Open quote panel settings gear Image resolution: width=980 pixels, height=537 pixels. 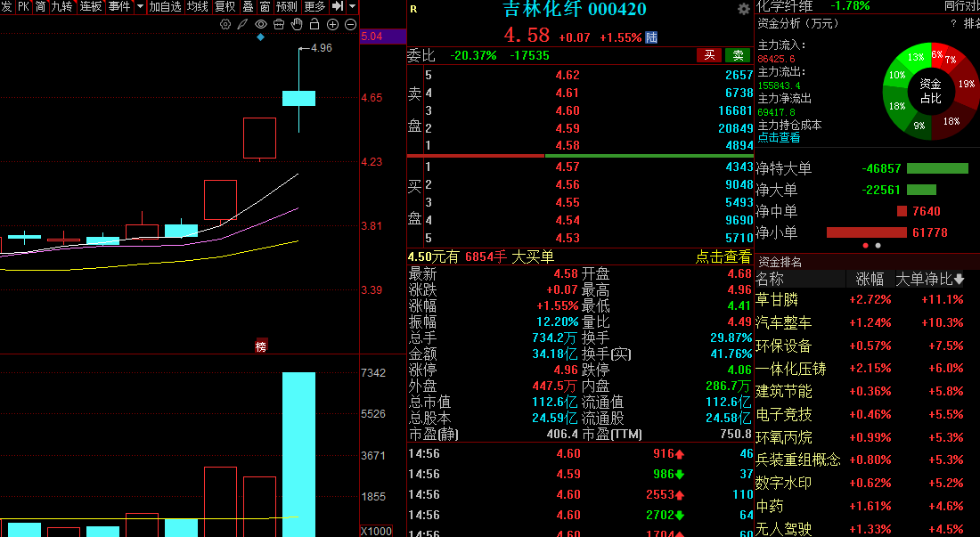click(x=744, y=9)
